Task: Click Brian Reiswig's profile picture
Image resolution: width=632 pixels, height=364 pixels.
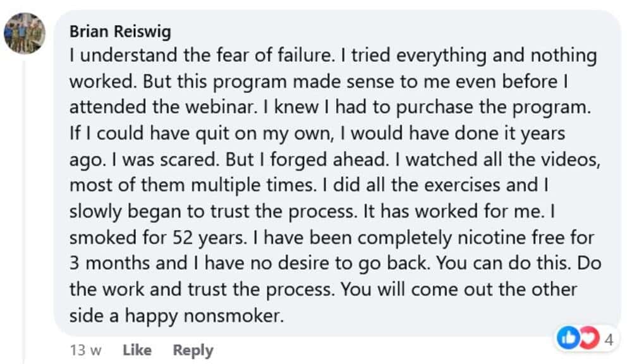Action: (25, 33)
